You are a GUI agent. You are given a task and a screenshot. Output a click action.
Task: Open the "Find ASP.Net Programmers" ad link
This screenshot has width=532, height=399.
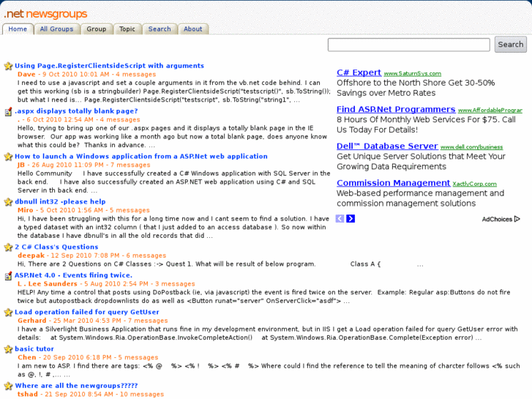pyautogui.click(x=396, y=109)
